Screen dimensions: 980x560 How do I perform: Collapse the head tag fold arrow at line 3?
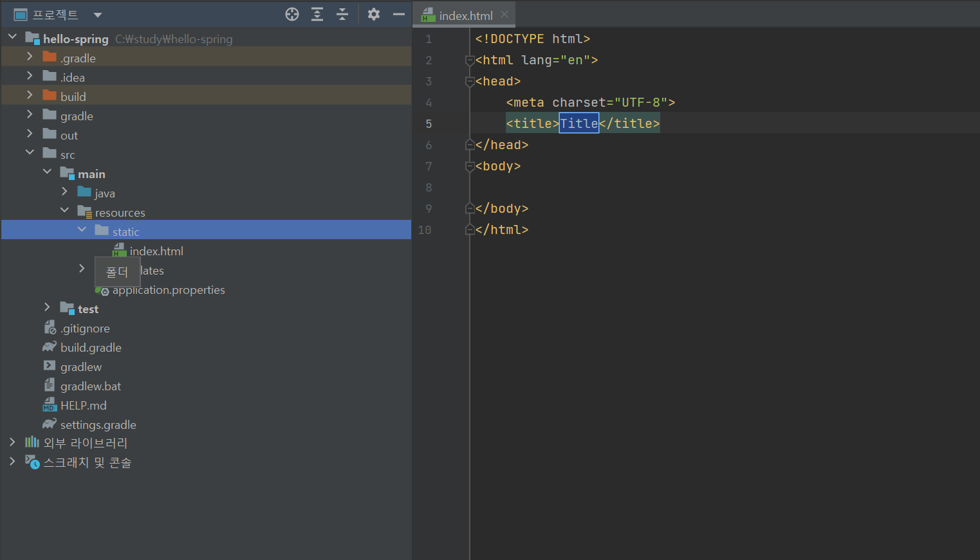[470, 81]
